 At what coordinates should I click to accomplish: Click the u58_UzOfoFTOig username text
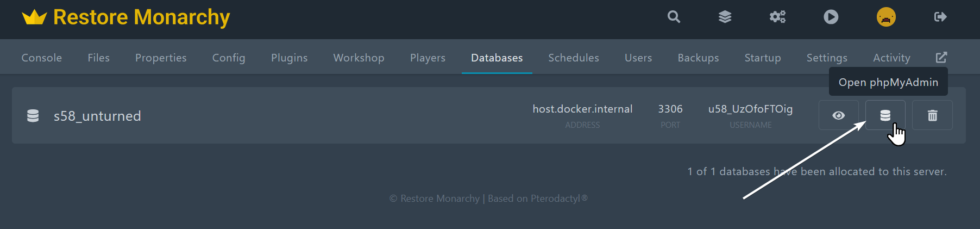750,109
